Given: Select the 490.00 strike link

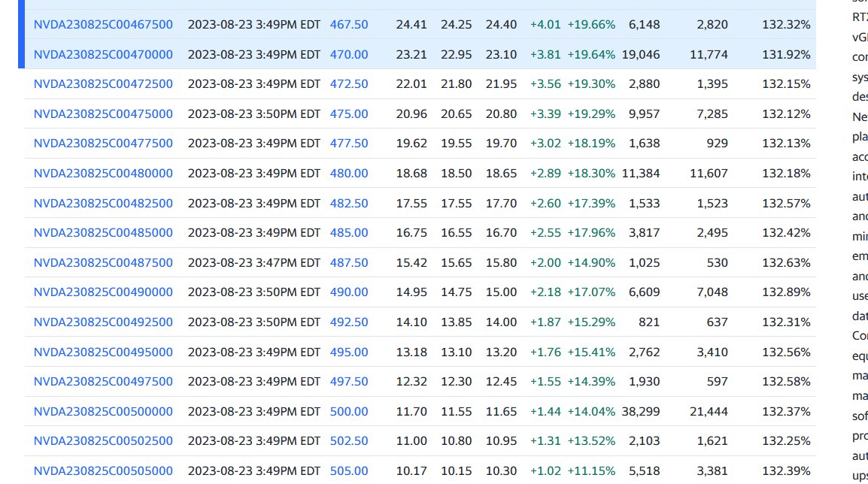Looking at the screenshot, I should coord(349,292).
